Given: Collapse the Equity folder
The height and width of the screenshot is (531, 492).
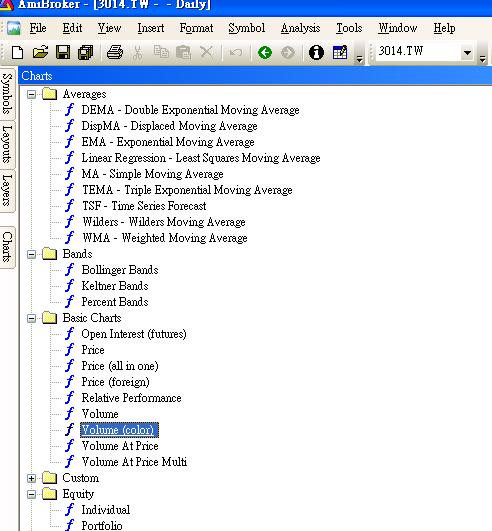Looking at the screenshot, I should click(x=31, y=494).
